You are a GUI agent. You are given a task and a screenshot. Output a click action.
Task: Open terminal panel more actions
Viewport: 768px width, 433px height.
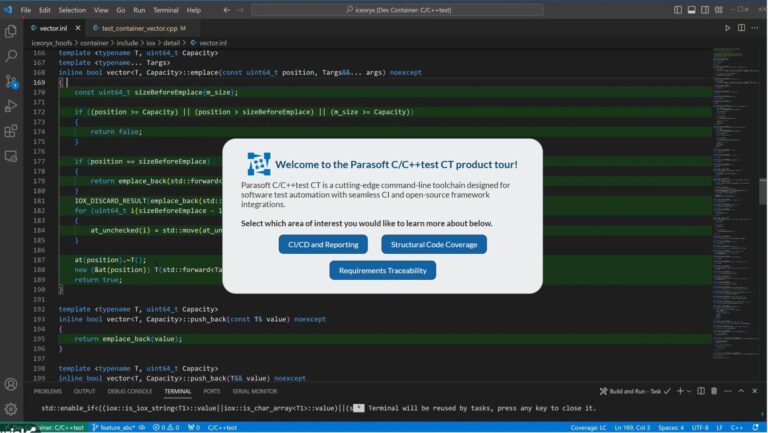click(728, 391)
